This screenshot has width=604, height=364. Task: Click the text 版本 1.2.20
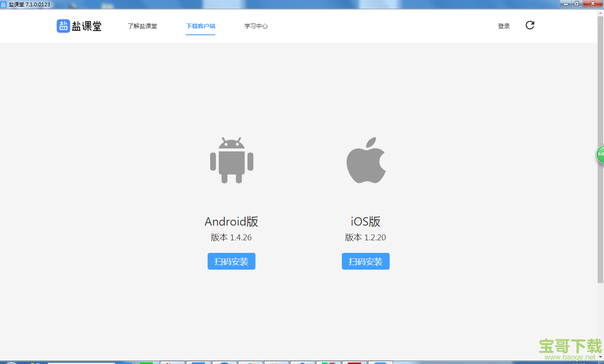pyautogui.click(x=366, y=237)
